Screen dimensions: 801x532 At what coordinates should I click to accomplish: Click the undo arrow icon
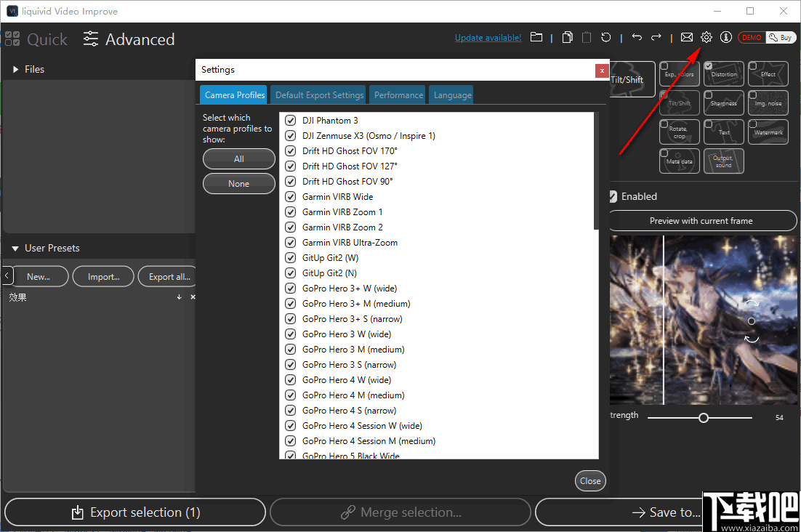click(x=637, y=37)
